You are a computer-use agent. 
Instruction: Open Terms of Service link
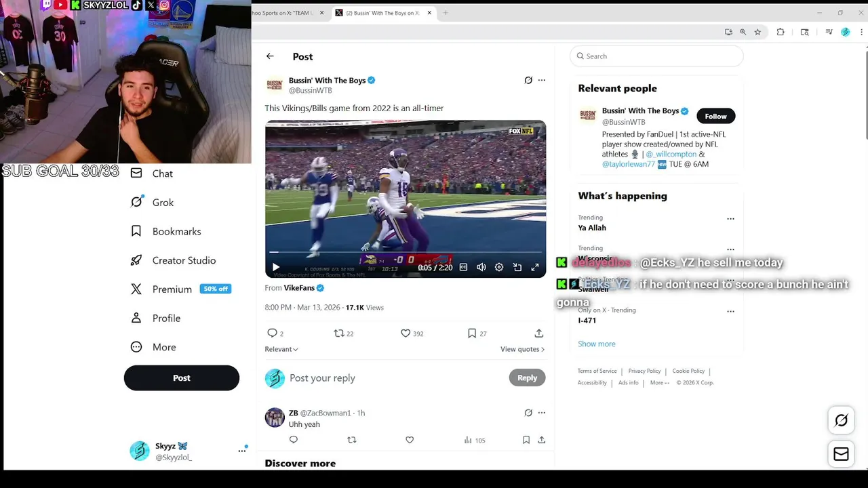click(x=597, y=371)
